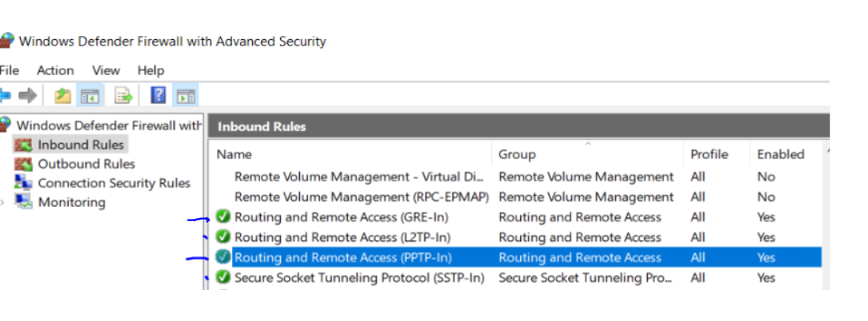Click the Inbound Rules pane header
The height and width of the screenshot is (321, 868).
pyautogui.click(x=519, y=126)
